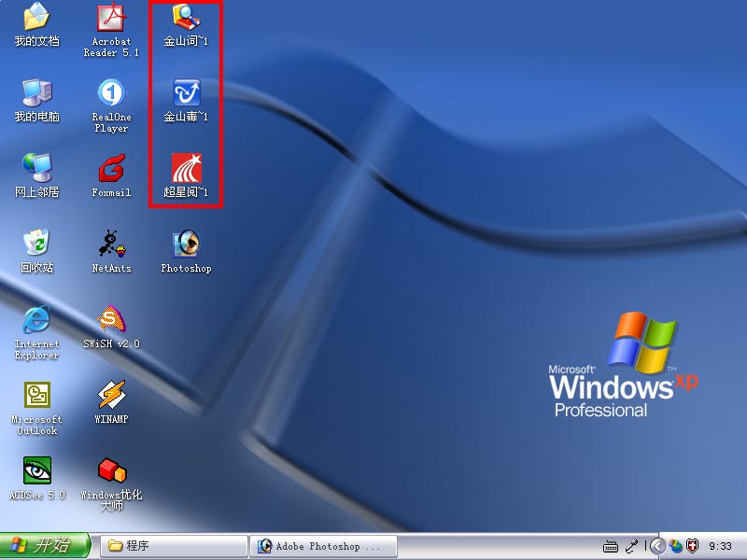
Task: Expand hidden tray icons with the chevron
Action: click(x=657, y=546)
